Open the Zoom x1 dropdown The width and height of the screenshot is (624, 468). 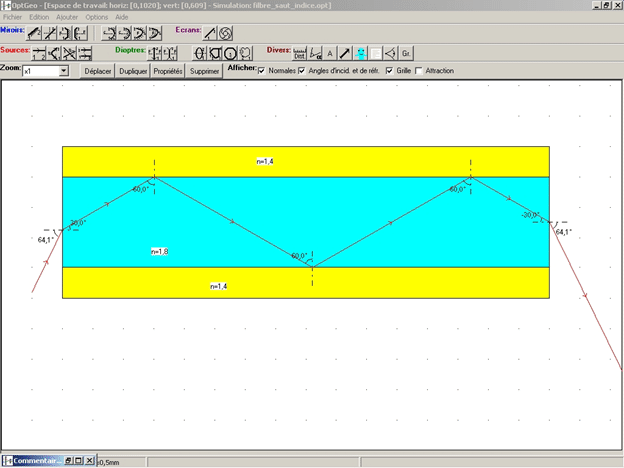64,71
